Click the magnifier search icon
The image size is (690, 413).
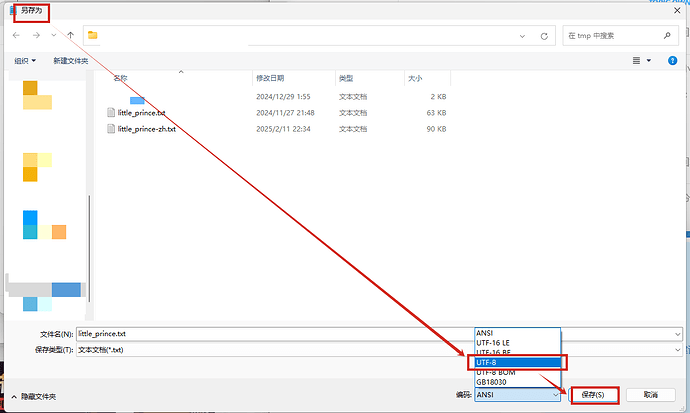click(x=668, y=36)
